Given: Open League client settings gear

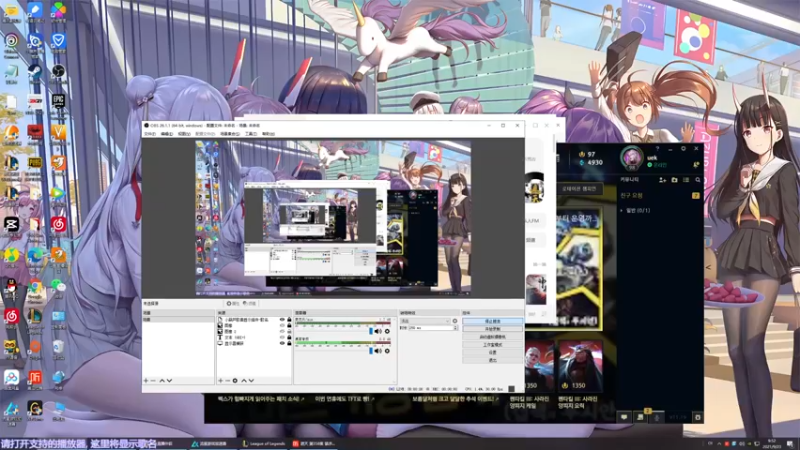Looking at the screenshot, I should (x=684, y=148).
